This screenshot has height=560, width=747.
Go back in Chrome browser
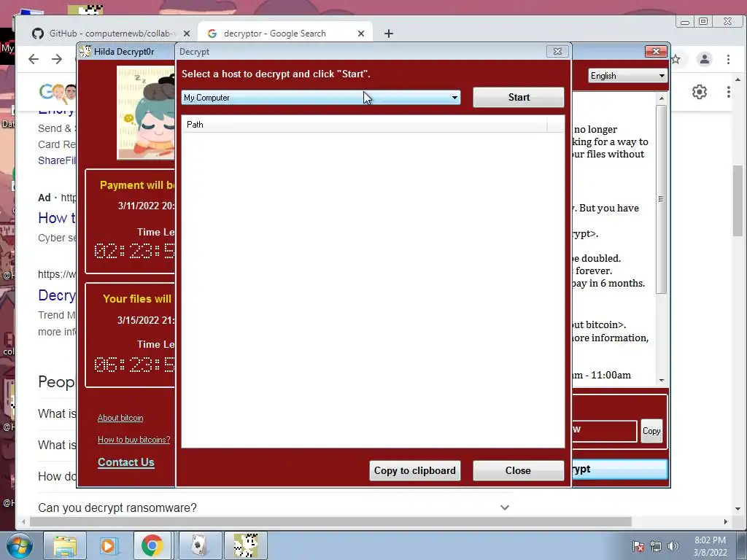(34, 59)
